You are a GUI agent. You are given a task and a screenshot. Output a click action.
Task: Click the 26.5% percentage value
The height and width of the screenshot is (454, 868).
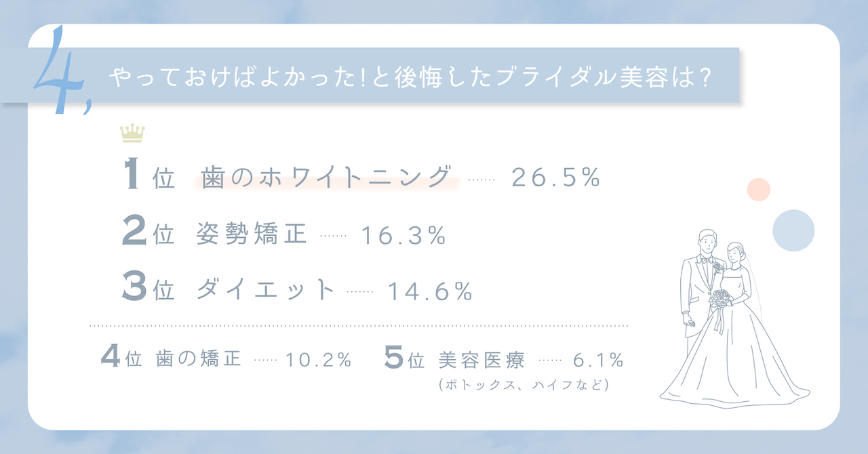pos(556,178)
